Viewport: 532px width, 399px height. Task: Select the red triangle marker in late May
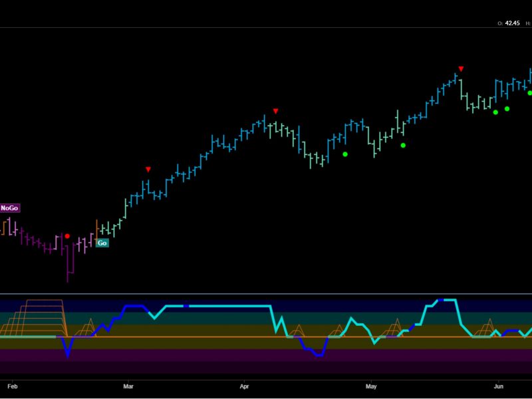[461, 69]
